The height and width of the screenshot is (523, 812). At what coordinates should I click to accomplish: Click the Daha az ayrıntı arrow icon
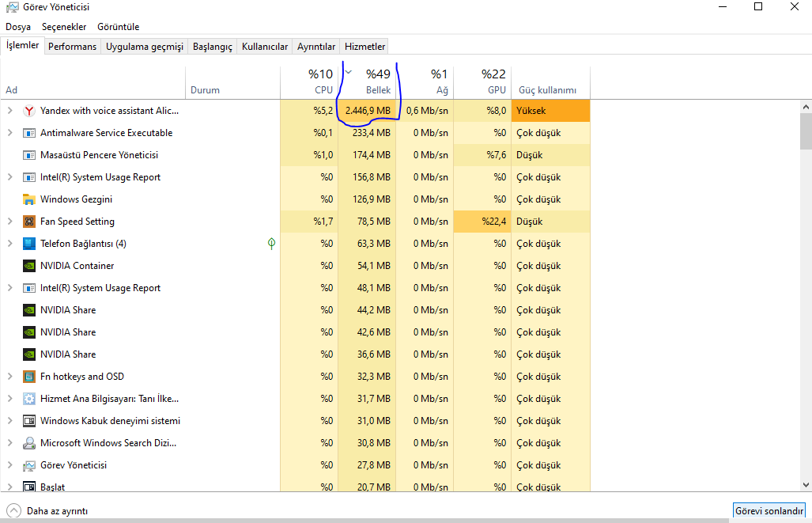14,511
